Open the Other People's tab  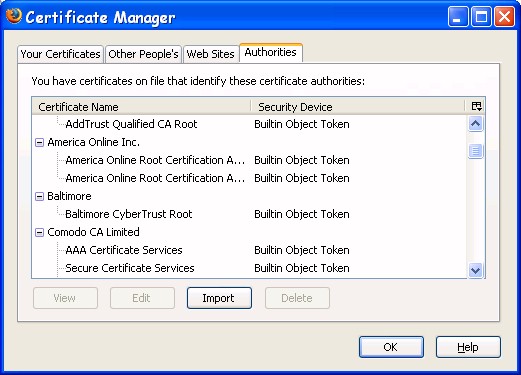(143, 54)
